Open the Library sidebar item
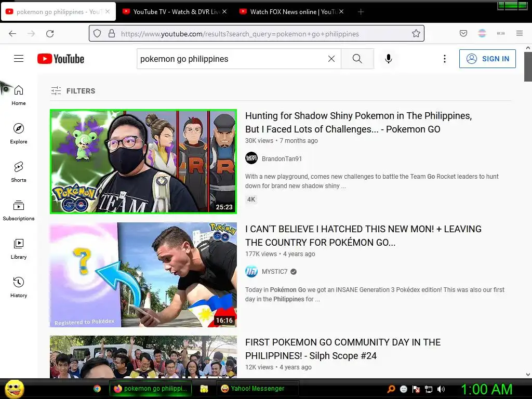 click(x=19, y=249)
